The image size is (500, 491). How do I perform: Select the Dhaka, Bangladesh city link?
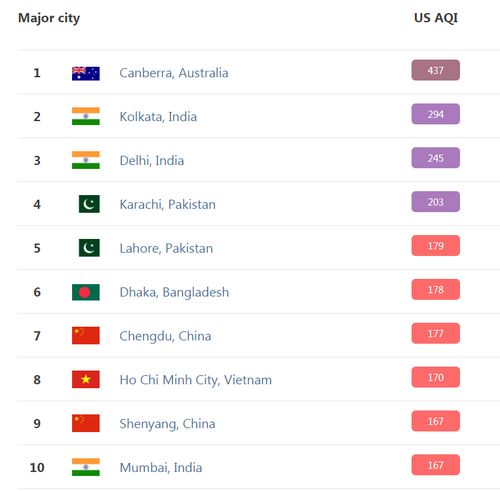[x=174, y=292]
